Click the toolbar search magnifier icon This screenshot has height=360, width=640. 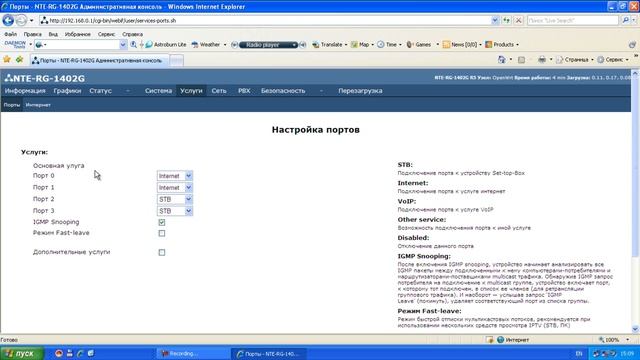pyautogui.click(x=133, y=44)
